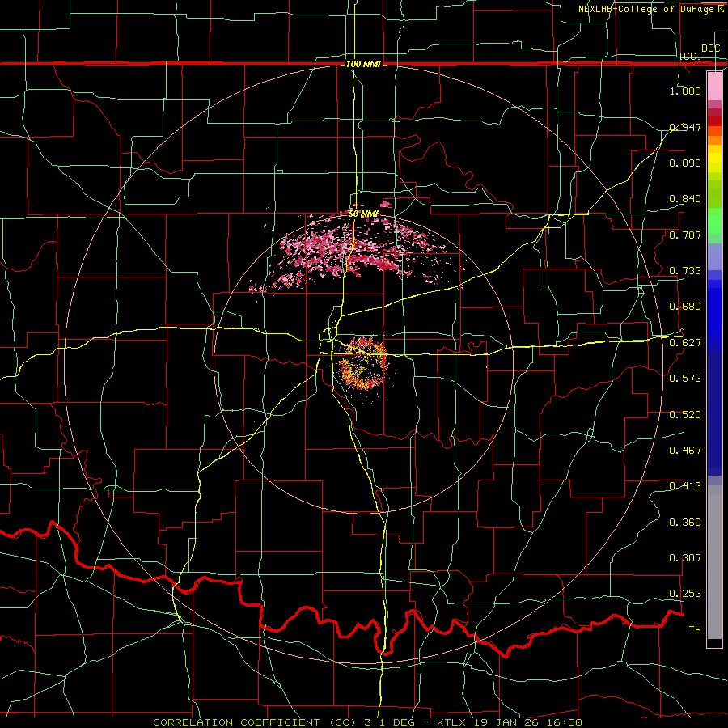Viewport: 728px width, 728px height.
Task: Select the 0.893 scale value
Action: point(685,163)
